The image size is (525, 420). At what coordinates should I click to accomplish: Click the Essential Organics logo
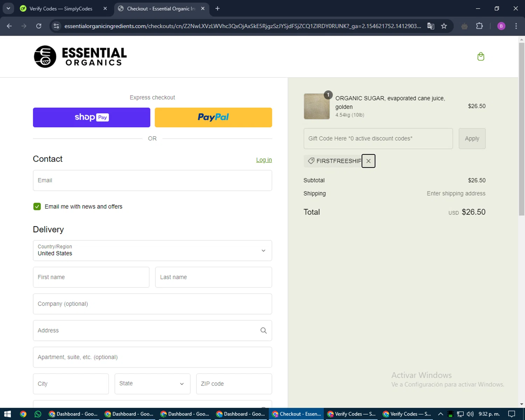[x=80, y=56]
